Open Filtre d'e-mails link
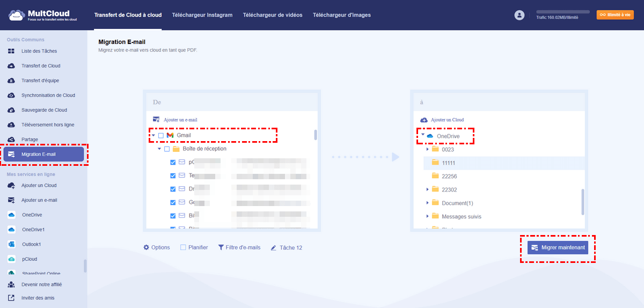644x308 pixels. pyautogui.click(x=239, y=247)
